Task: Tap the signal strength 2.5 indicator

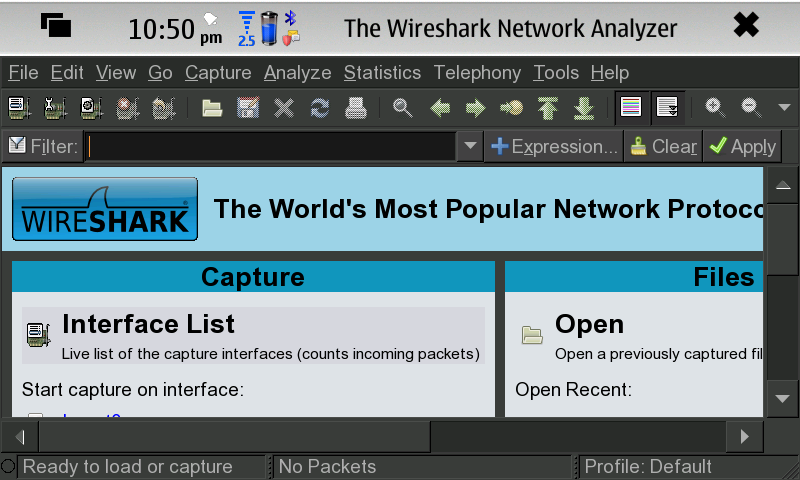Action: [246, 30]
